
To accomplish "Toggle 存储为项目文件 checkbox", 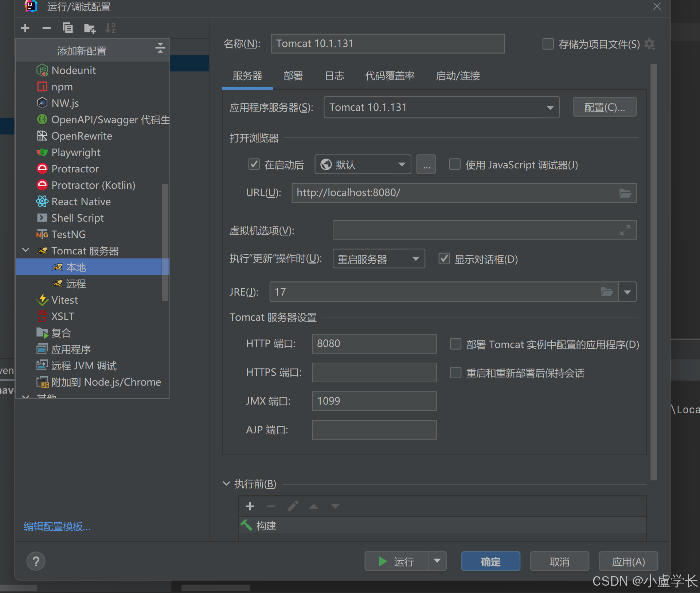I will coord(548,44).
